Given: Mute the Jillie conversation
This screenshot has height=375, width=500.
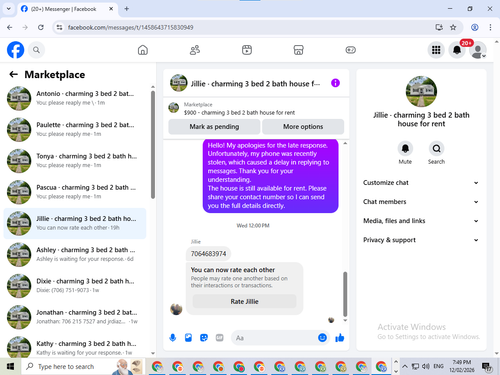Looking at the screenshot, I should coord(405,149).
